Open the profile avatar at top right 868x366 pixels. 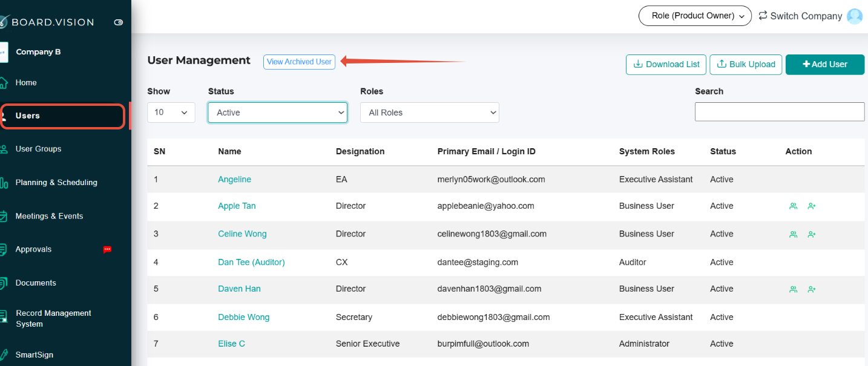click(855, 16)
